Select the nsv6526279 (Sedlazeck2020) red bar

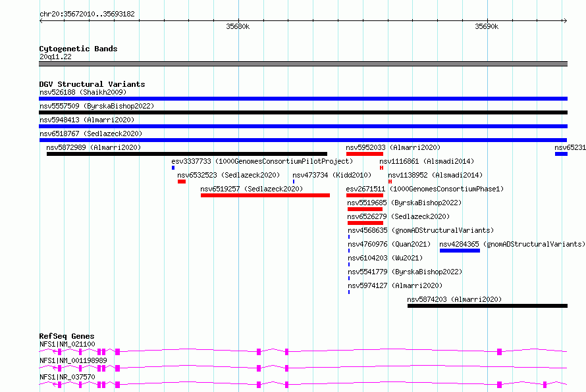(x=365, y=223)
